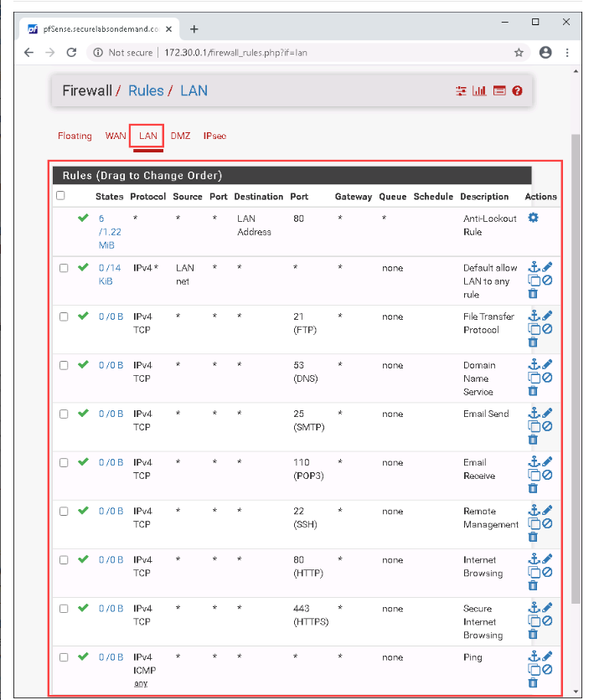Bookmark this page with the star icon
The image size is (594, 700).
[519, 53]
